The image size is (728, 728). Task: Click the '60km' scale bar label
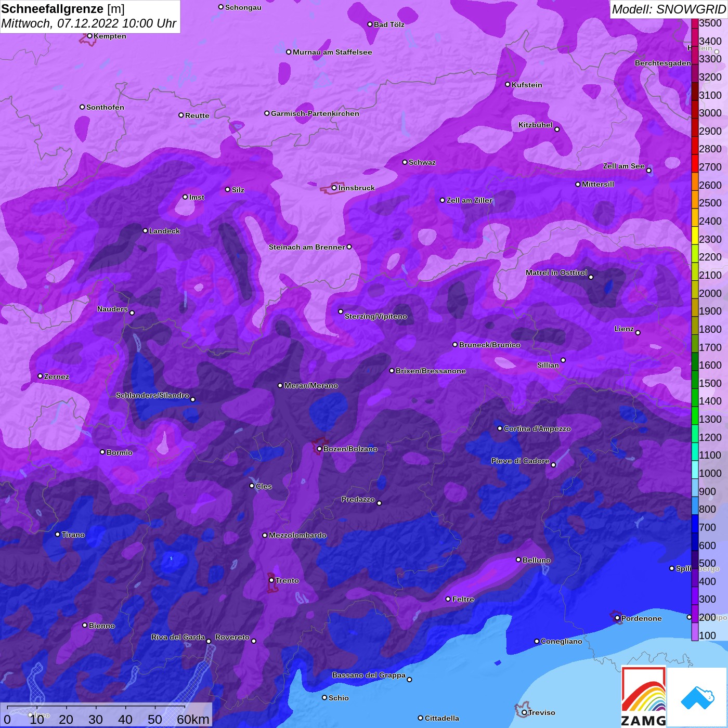tap(193, 719)
